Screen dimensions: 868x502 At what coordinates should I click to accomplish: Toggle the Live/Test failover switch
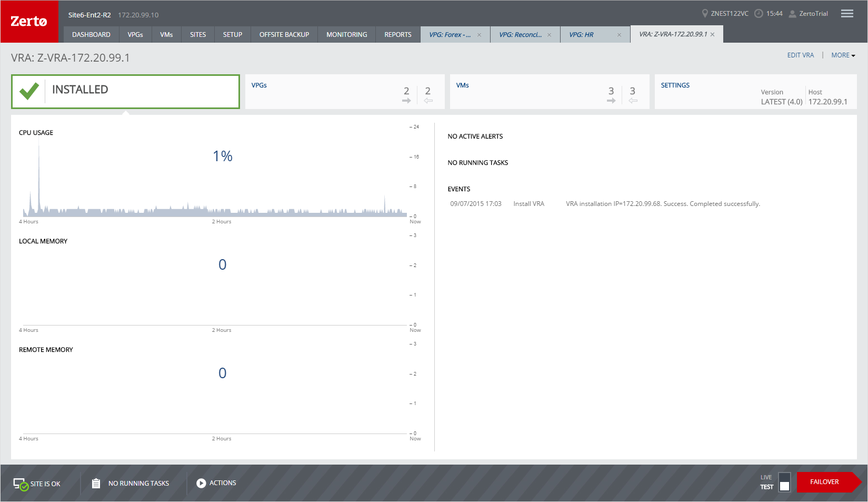(x=784, y=481)
